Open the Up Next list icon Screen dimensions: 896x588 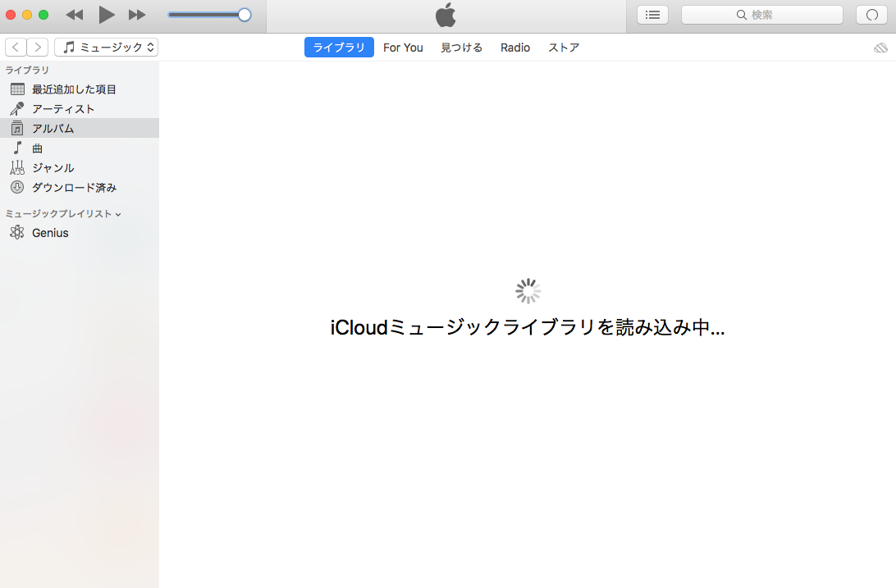[652, 15]
